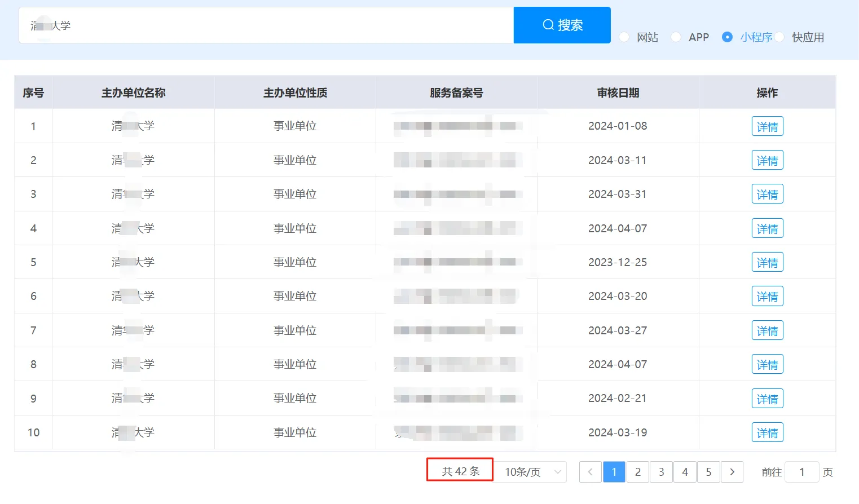Click the next page arrow
Viewport: 859px width, 504px height.
coord(732,472)
